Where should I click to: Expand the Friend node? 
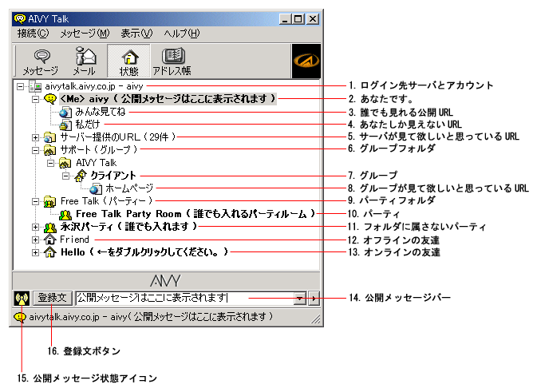[x=35, y=240]
